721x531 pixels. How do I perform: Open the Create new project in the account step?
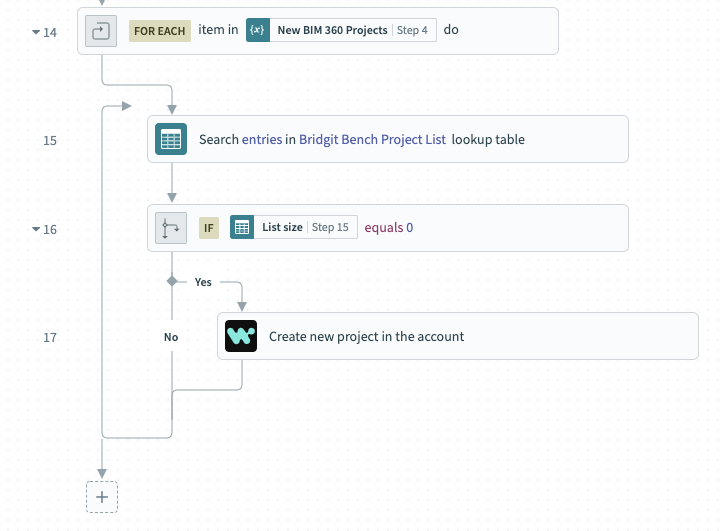[x=458, y=336]
